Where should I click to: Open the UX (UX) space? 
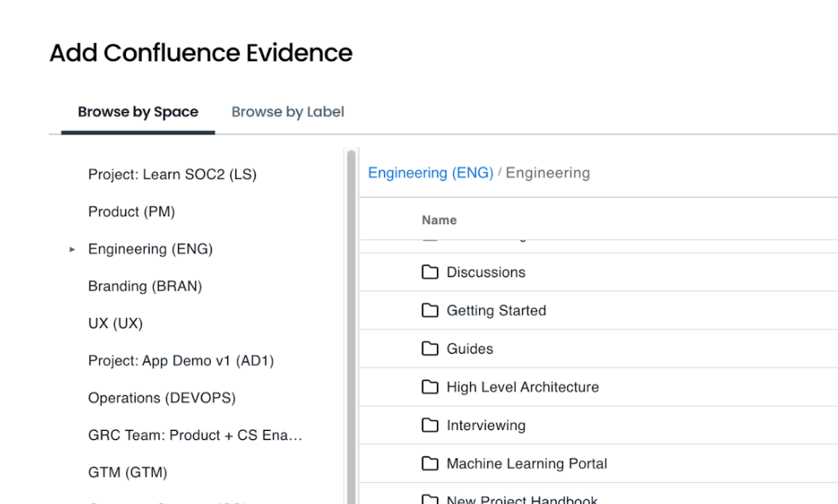pyautogui.click(x=115, y=324)
